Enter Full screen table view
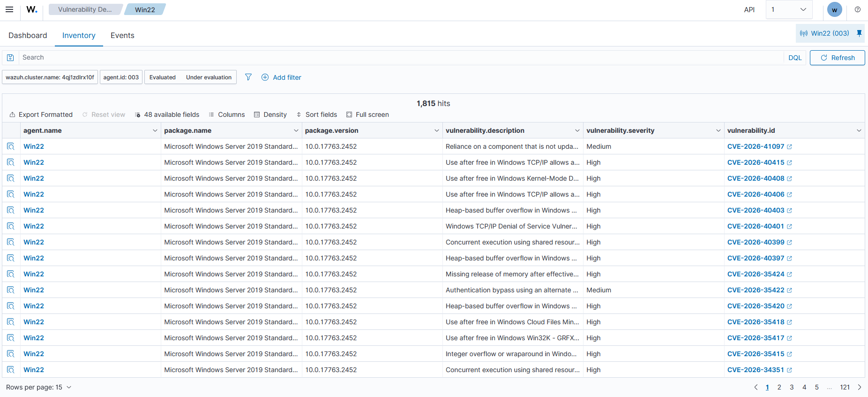This screenshot has width=868, height=397. click(368, 115)
